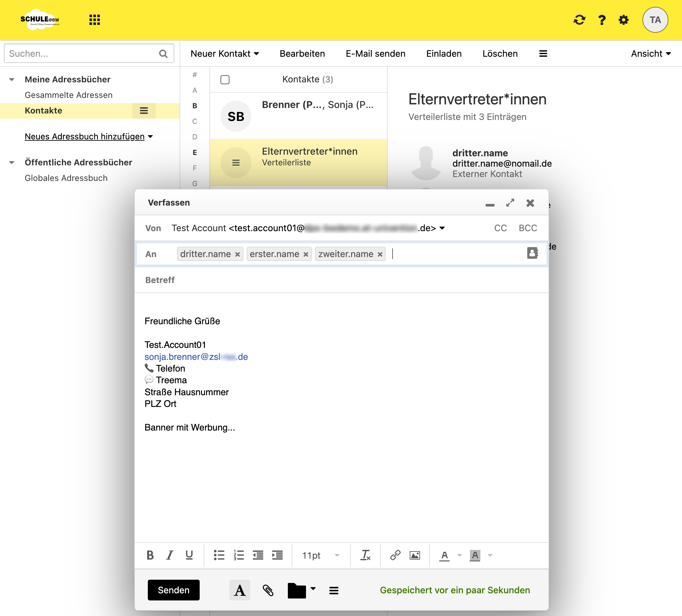Clear text formatting with the Tx icon
This screenshot has height=616, width=682.
click(x=365, y=555)
